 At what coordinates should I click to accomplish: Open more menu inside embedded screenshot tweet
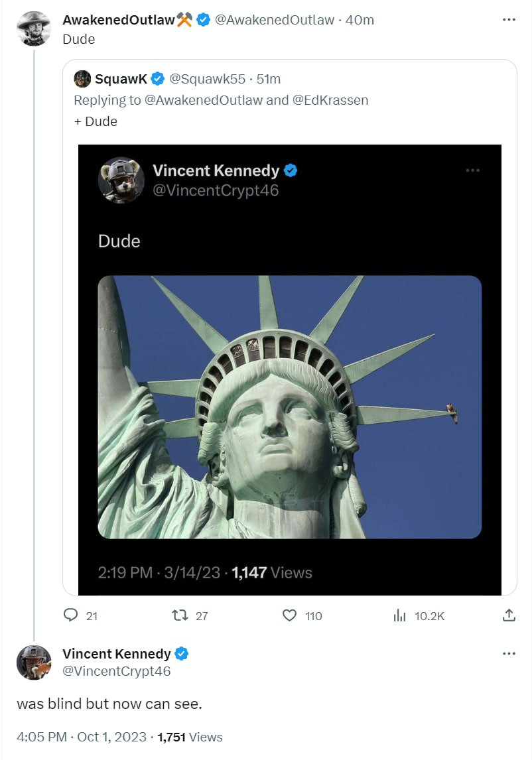[472, 170]
